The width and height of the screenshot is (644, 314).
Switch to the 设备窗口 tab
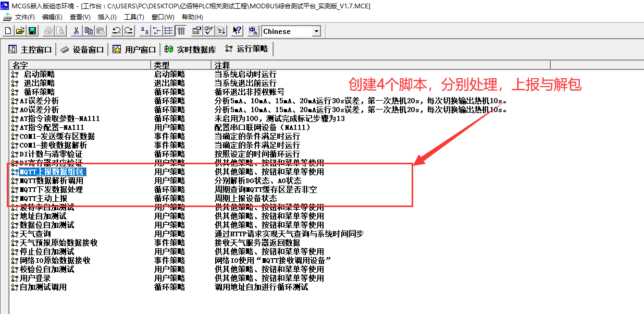[x=82, y=50]
